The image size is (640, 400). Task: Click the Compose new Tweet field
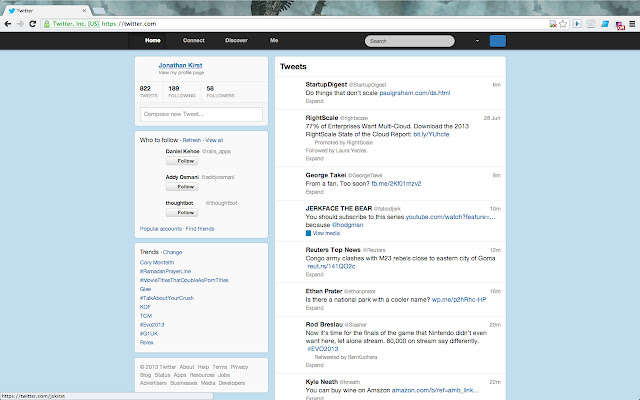click(201, 115)
